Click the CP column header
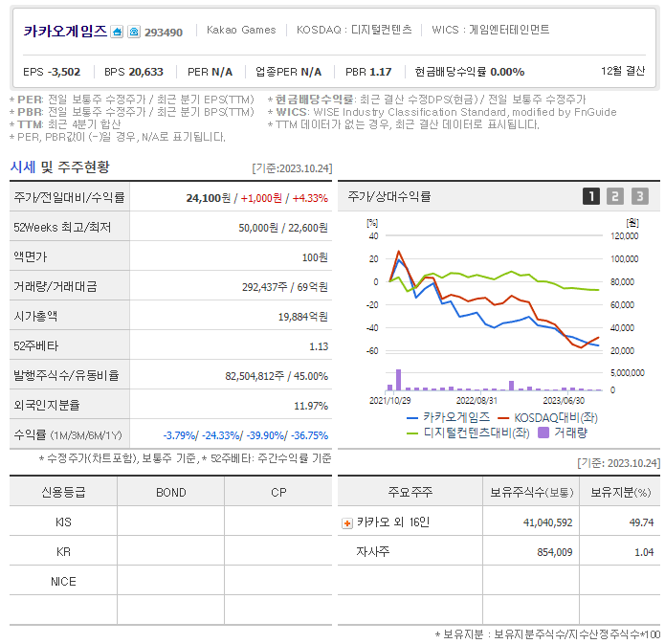Viewport: 665px width, 644px height. pyautogui.click(x=278, y=493)
